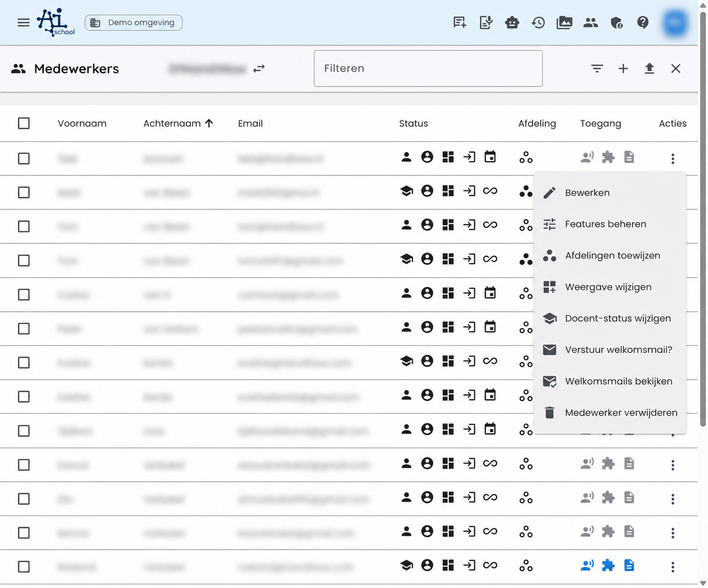Open the help question mark icon
This screenshot has width=708, height=588.
pos(643,23)
